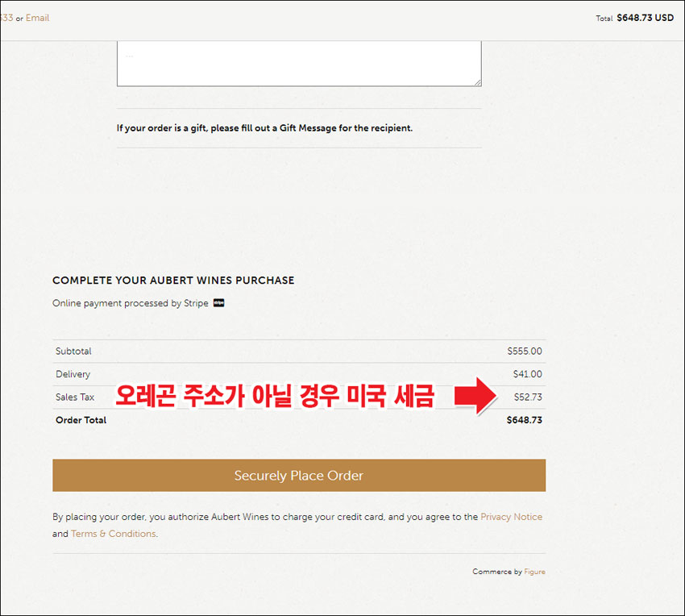This screenshot has width=685, height=616.
Task: Click the header total $648.73 USD
Action: 645,18
